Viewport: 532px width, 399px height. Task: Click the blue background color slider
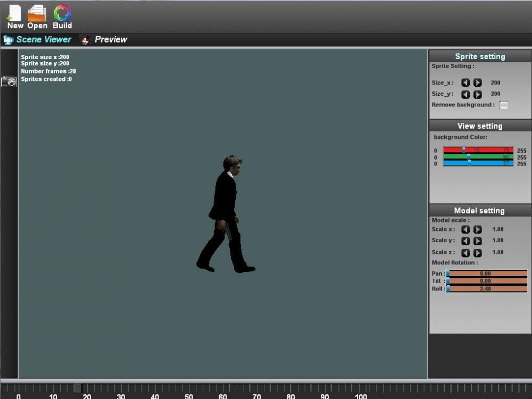point(478,163)
